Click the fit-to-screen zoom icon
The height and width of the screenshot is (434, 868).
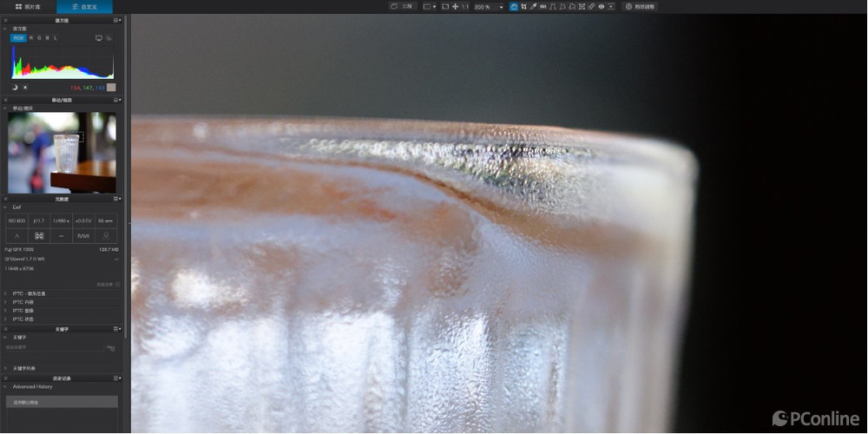click(x=445, y=7)
